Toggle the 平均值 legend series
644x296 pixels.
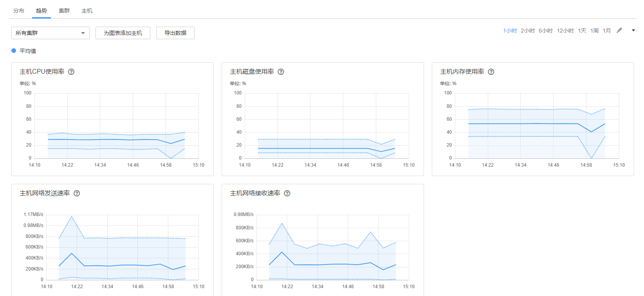point(27,51)
